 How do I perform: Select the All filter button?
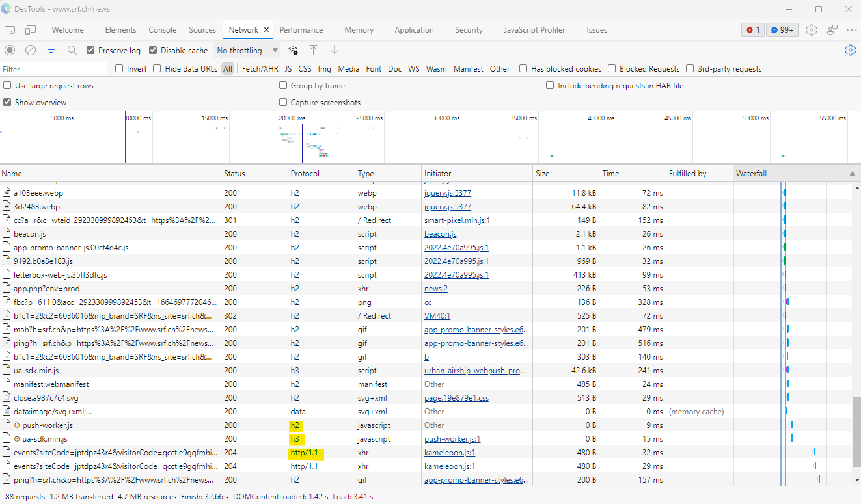(x=227, y=68)
